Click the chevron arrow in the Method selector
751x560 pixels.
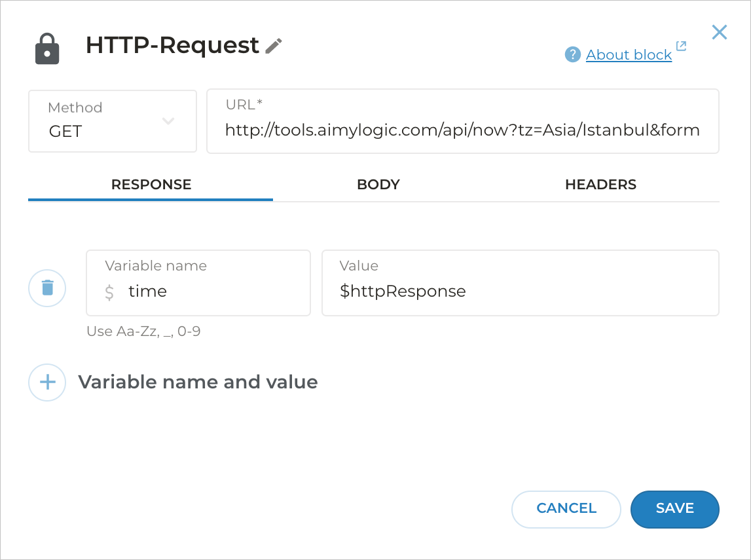coord(169,121)
